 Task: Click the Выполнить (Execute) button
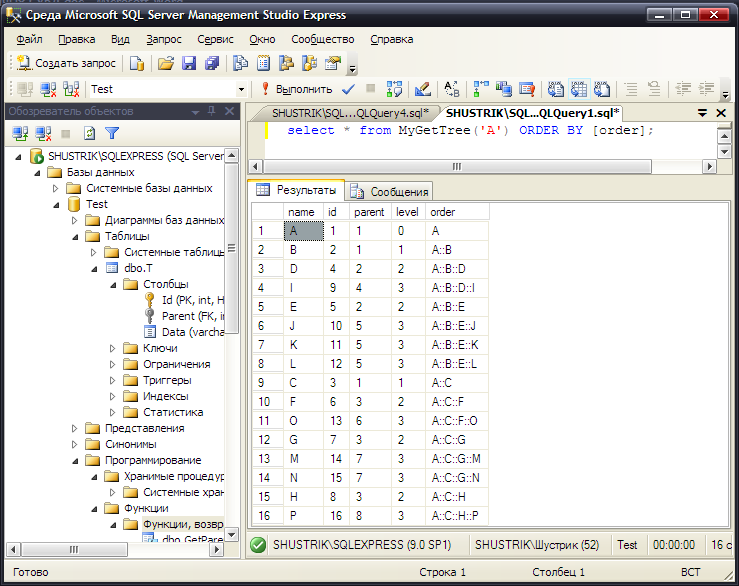298,89
